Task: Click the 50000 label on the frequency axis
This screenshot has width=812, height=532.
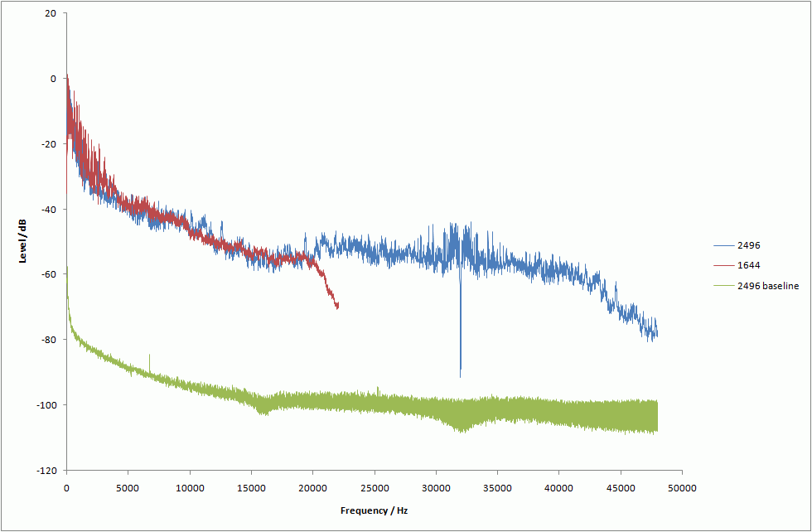Action: (682, 487)
